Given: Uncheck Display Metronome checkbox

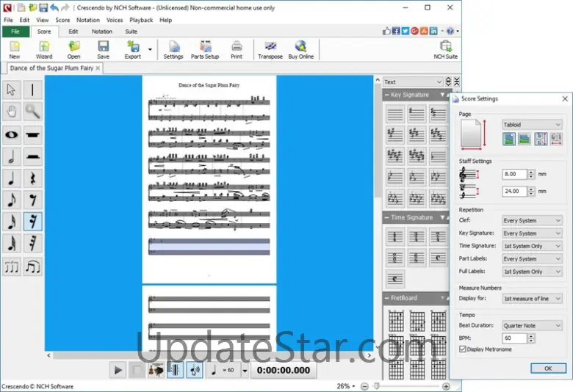Looking at the screenshot, I should click(x=463, y=349).
